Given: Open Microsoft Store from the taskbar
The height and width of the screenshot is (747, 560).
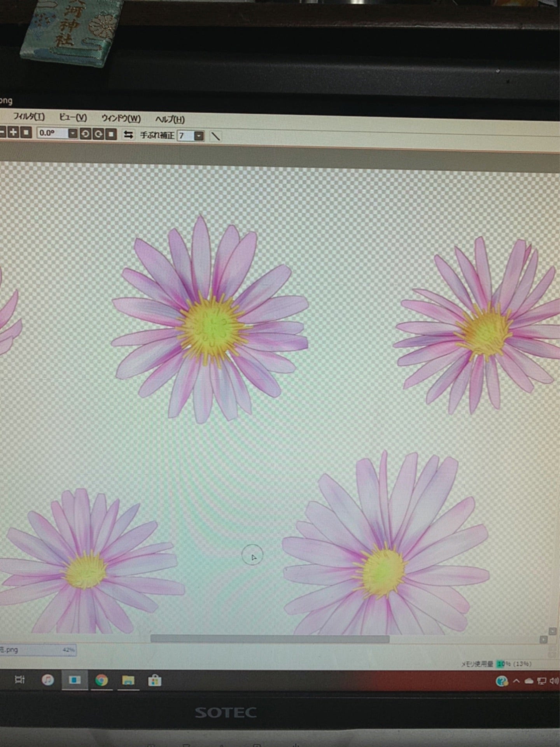Looking at the screenshot, I should (154, 680).
